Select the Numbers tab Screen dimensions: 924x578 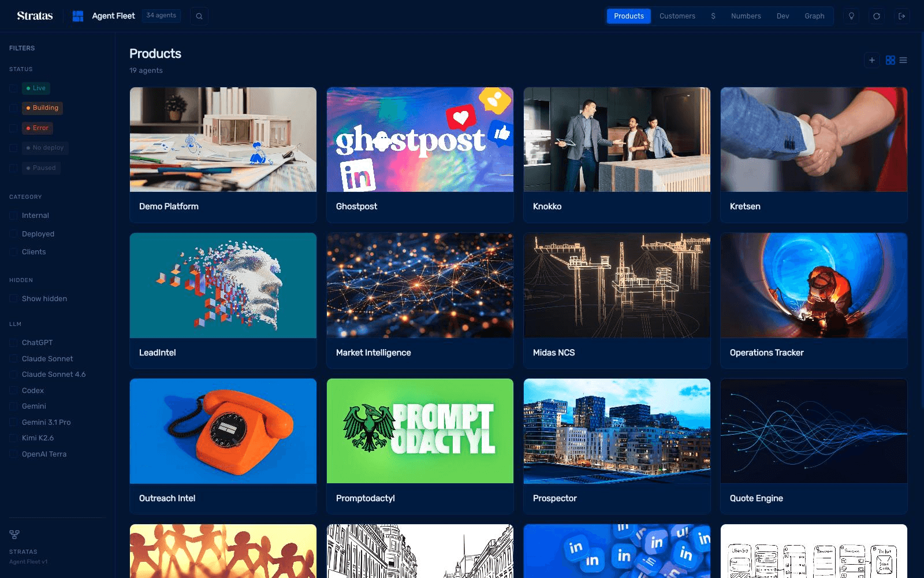[x=746, y=16]
